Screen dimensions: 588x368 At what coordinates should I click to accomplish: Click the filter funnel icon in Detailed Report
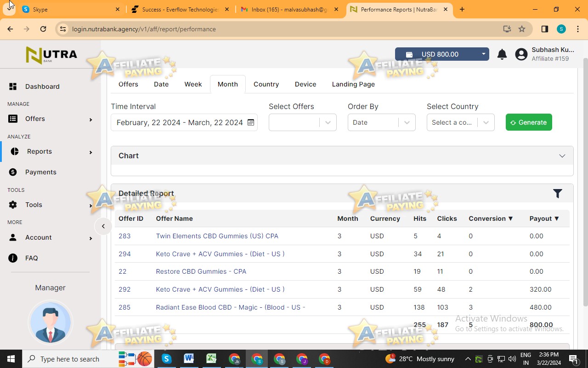click(x=558, y=194)
